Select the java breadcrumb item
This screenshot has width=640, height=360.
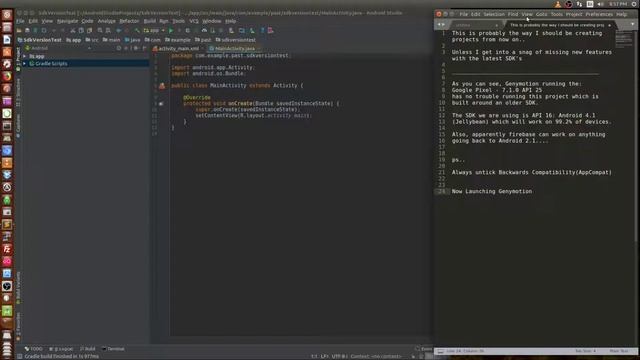132,40
